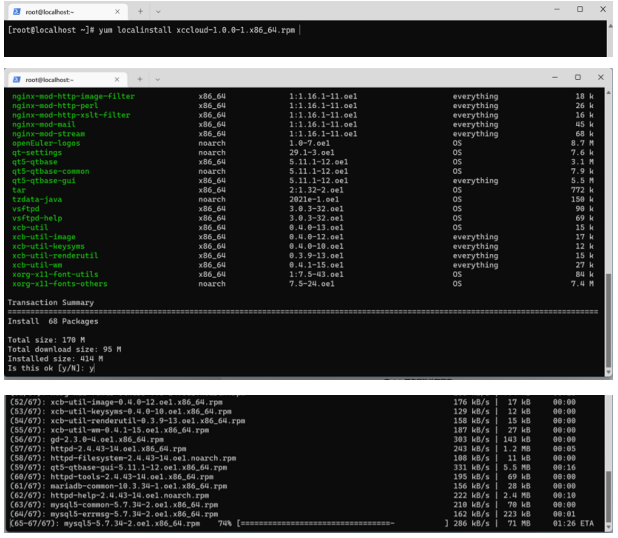Close the top terminal window
The image size is (618, 538).
[604, 8]
